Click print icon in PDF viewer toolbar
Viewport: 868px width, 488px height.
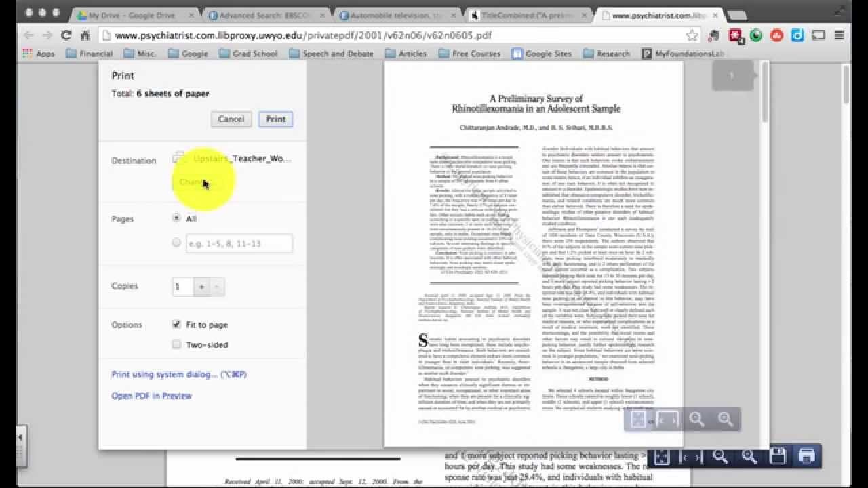(806, 457)
